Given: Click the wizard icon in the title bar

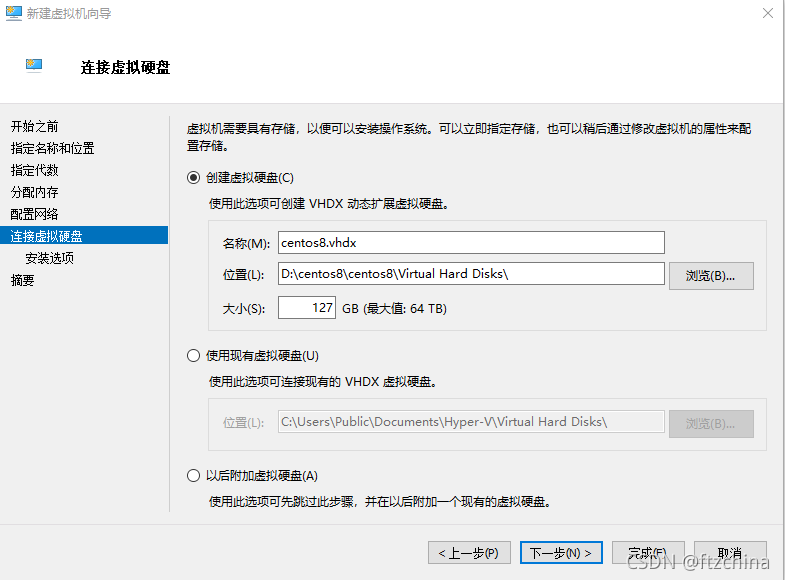Looking at the screenshot, I should (14, 14).
